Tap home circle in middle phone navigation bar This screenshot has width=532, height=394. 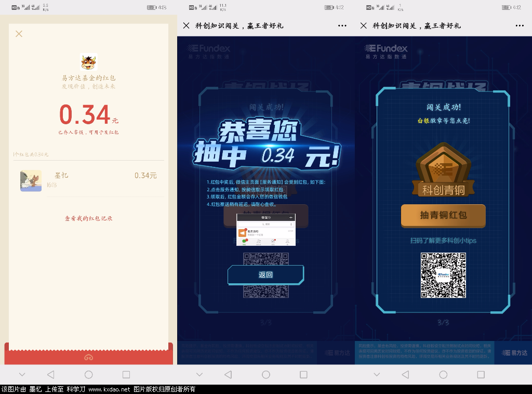click(x=266, y=374)
